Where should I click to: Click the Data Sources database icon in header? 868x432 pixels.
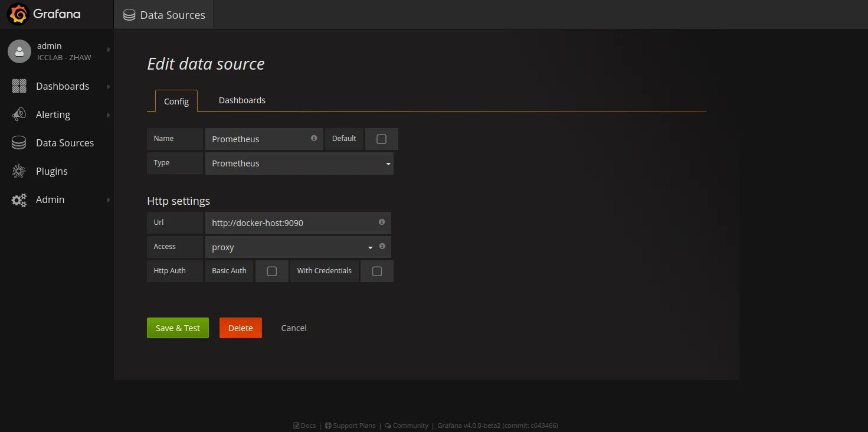(129, 15)
